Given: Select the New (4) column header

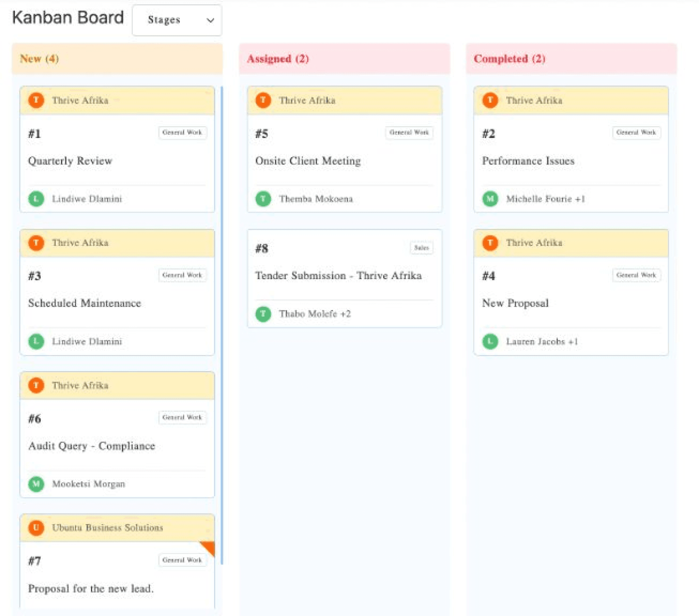Looking at the screenshot, I should 39,59.
